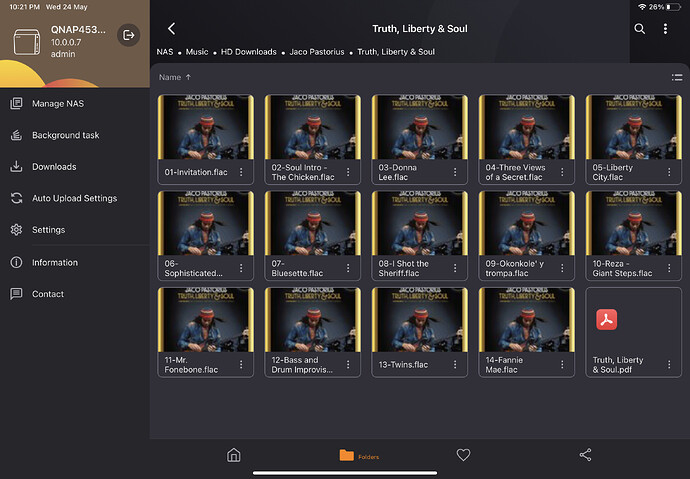Open more options for 05-Liberty City.flac
This screenshot has width=690, height=479.
669,172
